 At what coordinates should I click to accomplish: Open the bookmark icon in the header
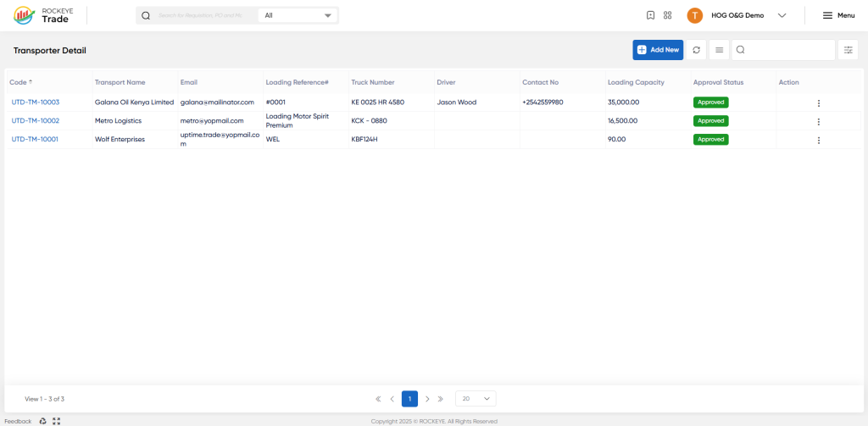650,15
